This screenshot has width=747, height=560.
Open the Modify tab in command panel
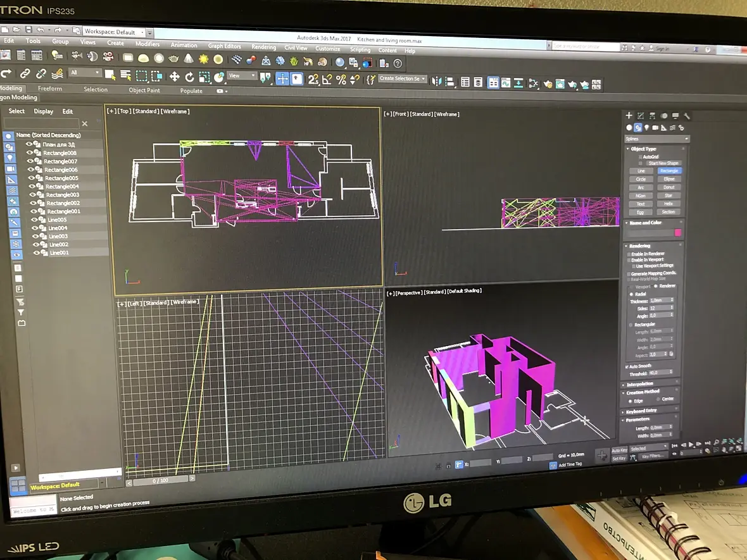coord(640,116)
